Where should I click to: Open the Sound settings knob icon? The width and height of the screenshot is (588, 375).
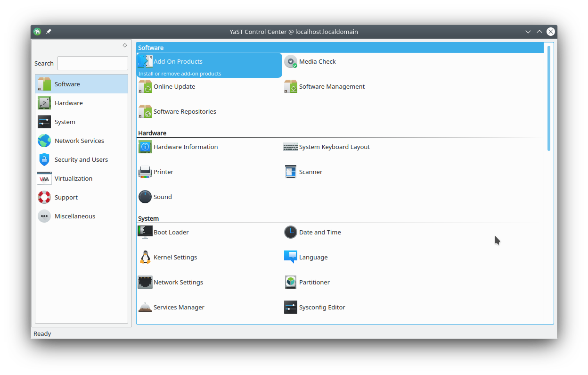point(145,197)
